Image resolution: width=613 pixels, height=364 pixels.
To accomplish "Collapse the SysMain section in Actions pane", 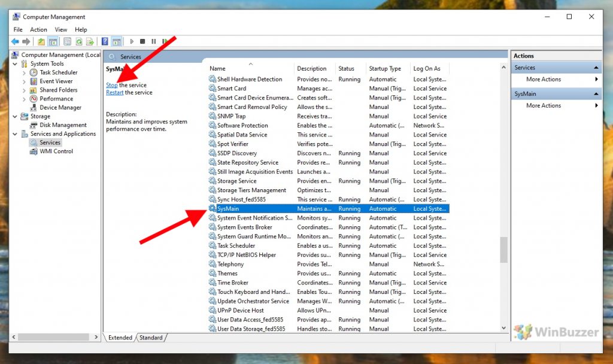I will point(596,94).
